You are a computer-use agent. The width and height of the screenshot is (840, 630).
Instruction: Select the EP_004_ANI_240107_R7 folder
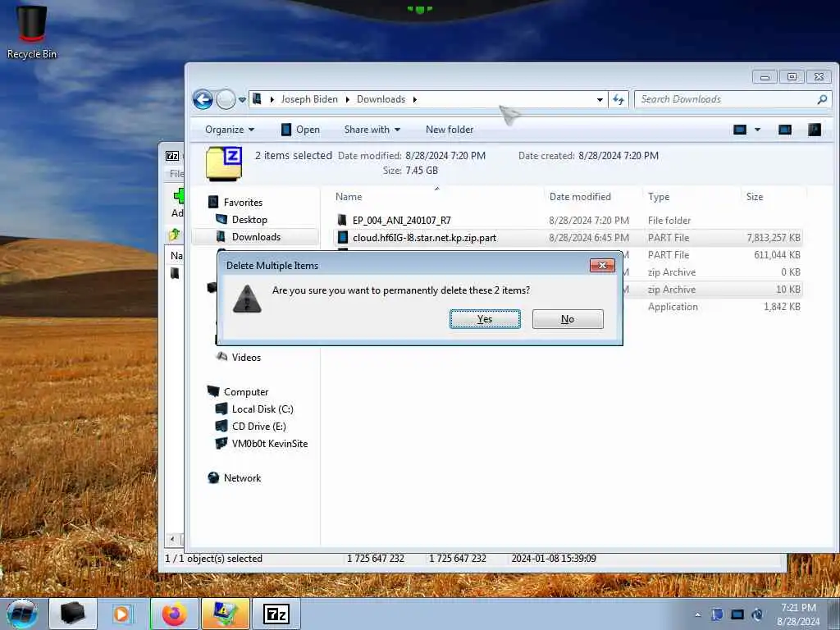(401, 220)
